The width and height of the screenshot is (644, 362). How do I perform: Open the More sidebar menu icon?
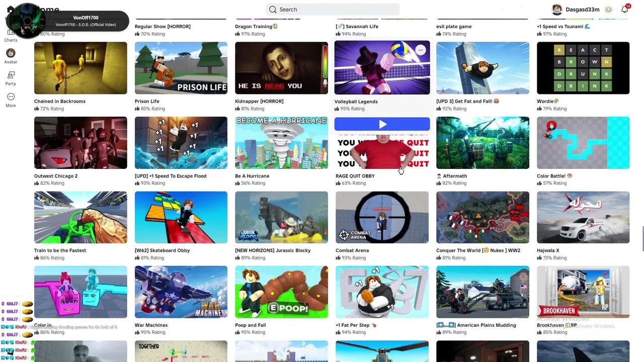tap(11, 97)
